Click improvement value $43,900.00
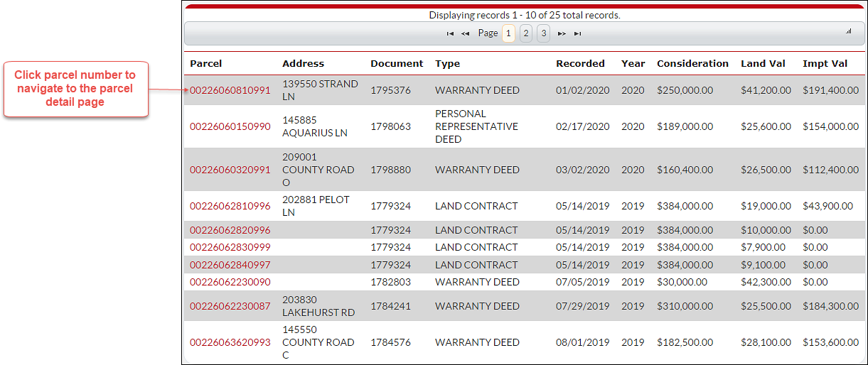The width and height of the screenshot is (868, 365). 828,206
